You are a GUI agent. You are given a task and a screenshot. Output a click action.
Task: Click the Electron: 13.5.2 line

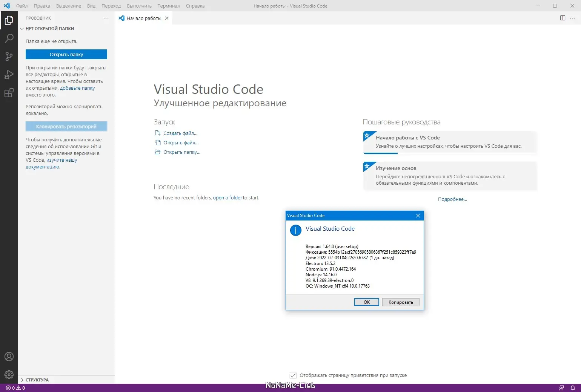click(320, 263)
